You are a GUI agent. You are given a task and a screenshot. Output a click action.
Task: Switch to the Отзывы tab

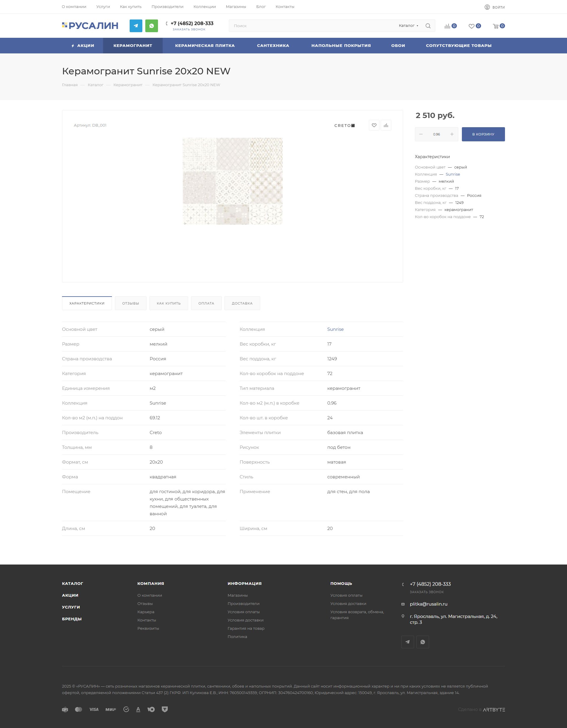[x=131, y=303]
